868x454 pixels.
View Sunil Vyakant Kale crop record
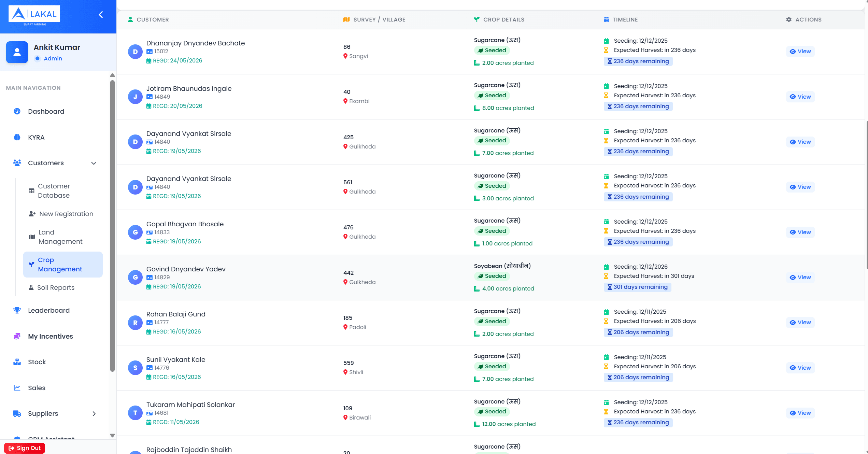800,368
